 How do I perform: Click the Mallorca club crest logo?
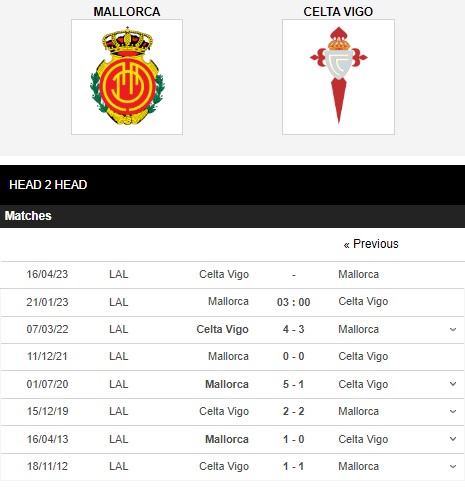coord(127,77)
